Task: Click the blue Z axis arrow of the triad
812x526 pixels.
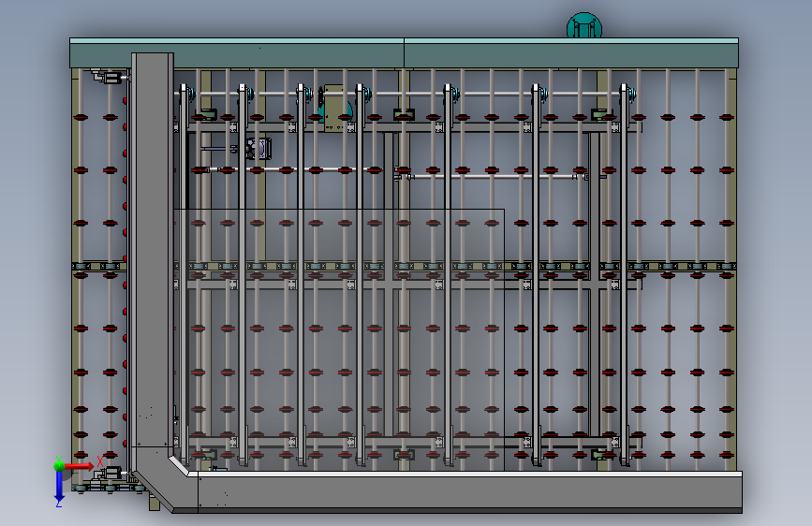Action: point(59,486)
